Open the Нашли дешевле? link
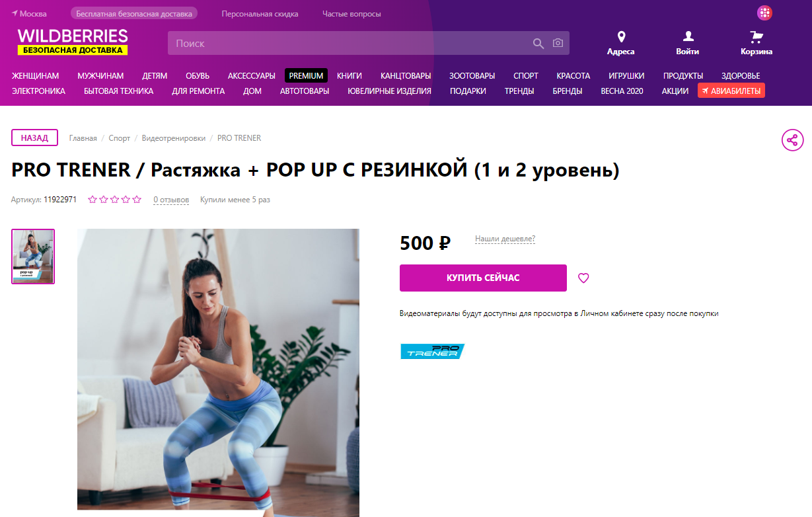 coord(505,239)
